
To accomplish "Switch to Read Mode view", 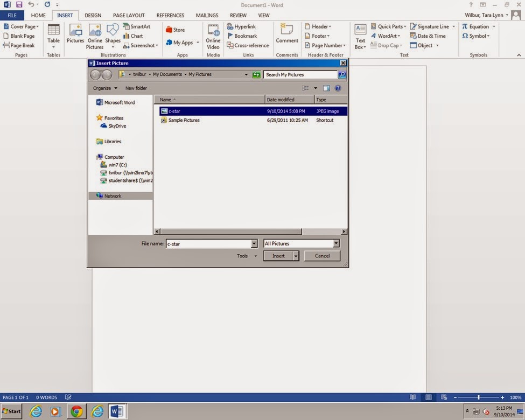I will (x=412, y=397).
